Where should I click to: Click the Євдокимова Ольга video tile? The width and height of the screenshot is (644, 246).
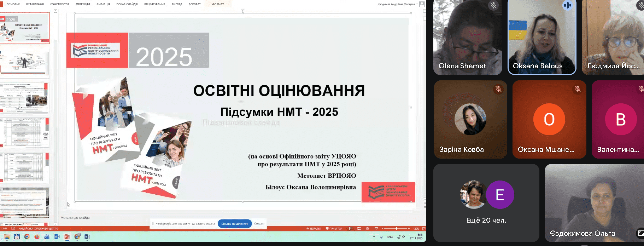click(x=594, y=203)
